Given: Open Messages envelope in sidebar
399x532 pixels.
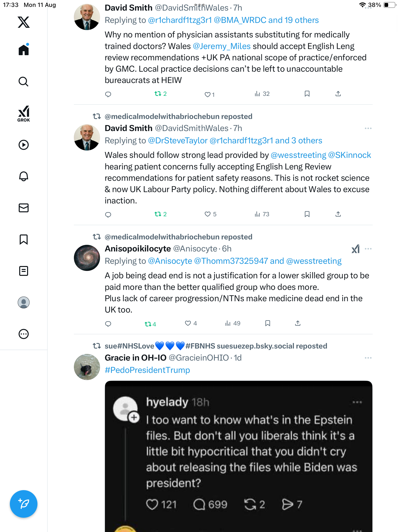Looking at the screenshot, I should tap(24, 208).
